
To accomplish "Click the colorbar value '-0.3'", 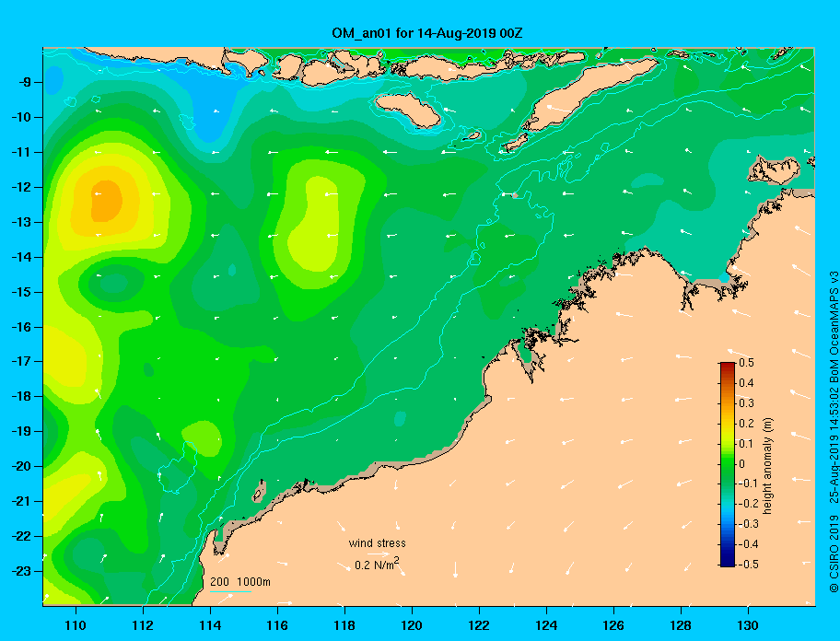I will 748,524.
